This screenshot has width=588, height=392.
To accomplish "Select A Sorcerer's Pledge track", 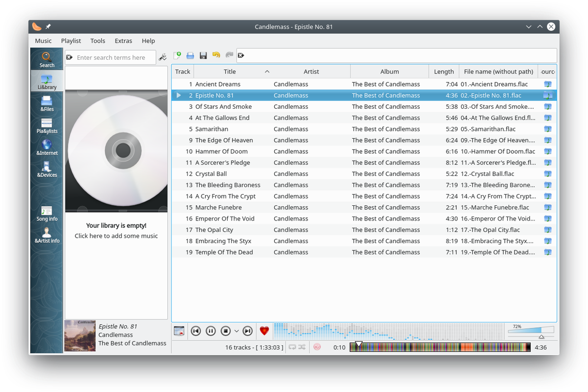I will coord(364,163).
